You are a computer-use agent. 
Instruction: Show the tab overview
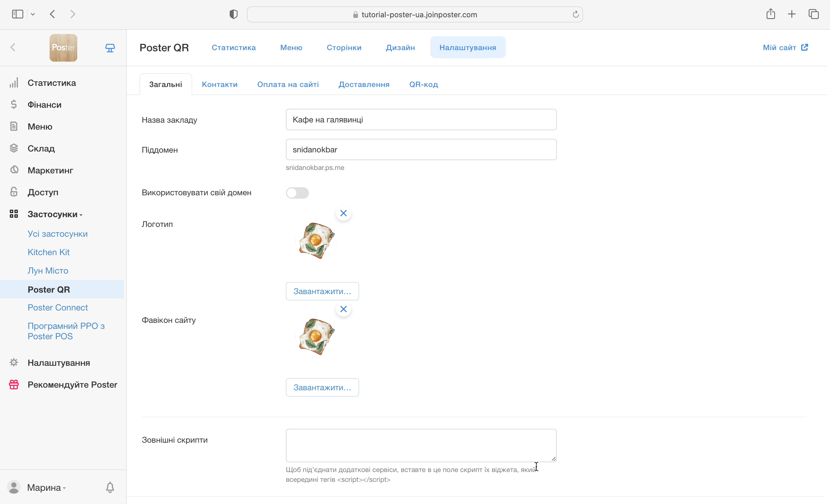coord(814,14)
